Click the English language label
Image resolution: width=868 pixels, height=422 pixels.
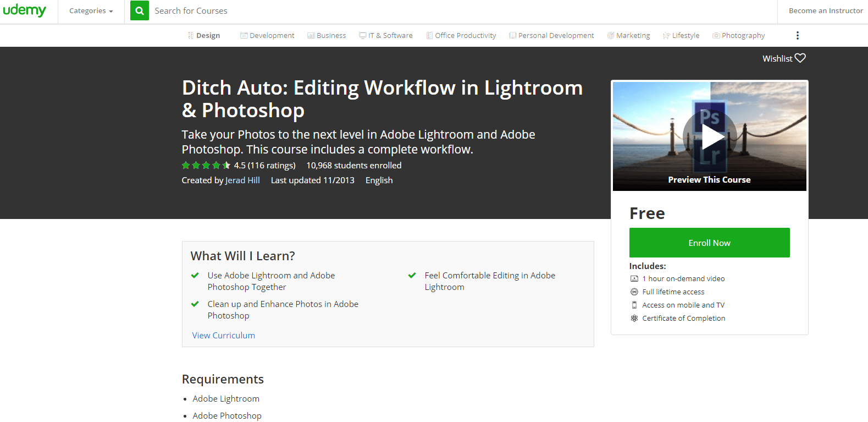379,180
